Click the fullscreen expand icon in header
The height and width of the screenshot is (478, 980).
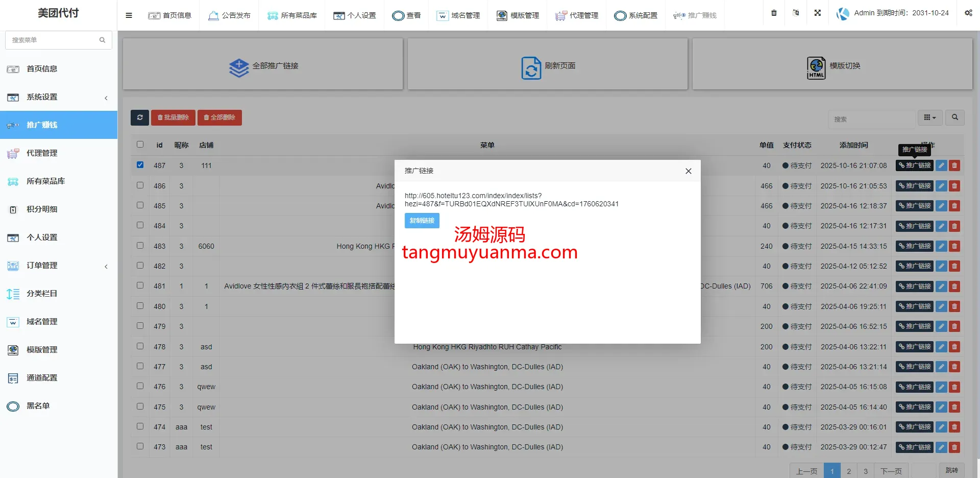pyautogui.click(x=818, y=13)
